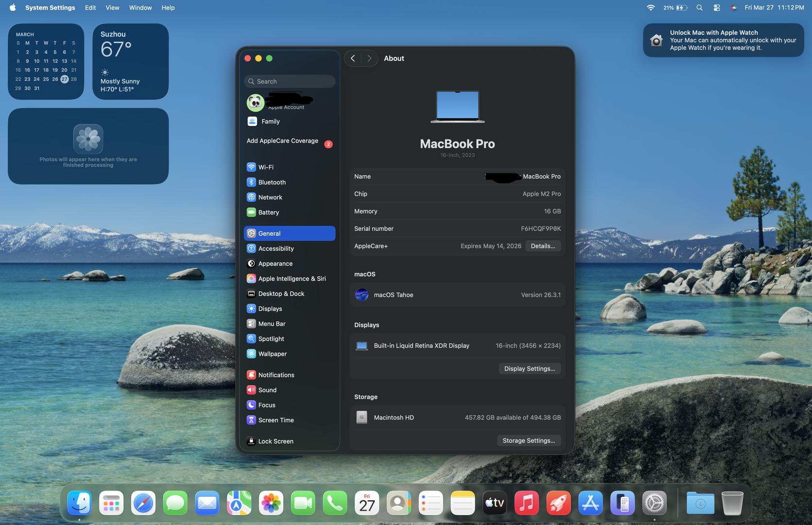Select Screen Time in sidebar

(x=276, y=420)
